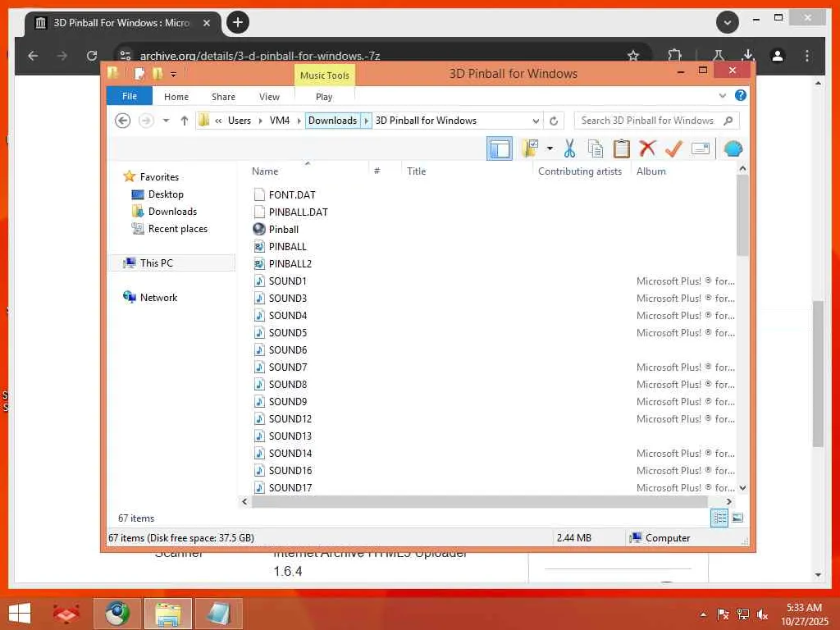The height and width of the screenshot is (630, 840).
Task: Sort by the Name column header
Action: tap(265, 171)
